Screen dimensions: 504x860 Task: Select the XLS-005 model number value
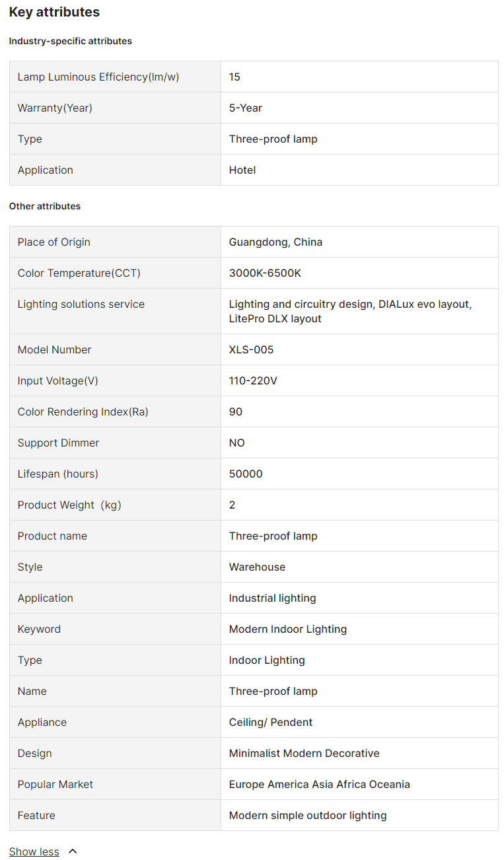(x=251, y=349)
